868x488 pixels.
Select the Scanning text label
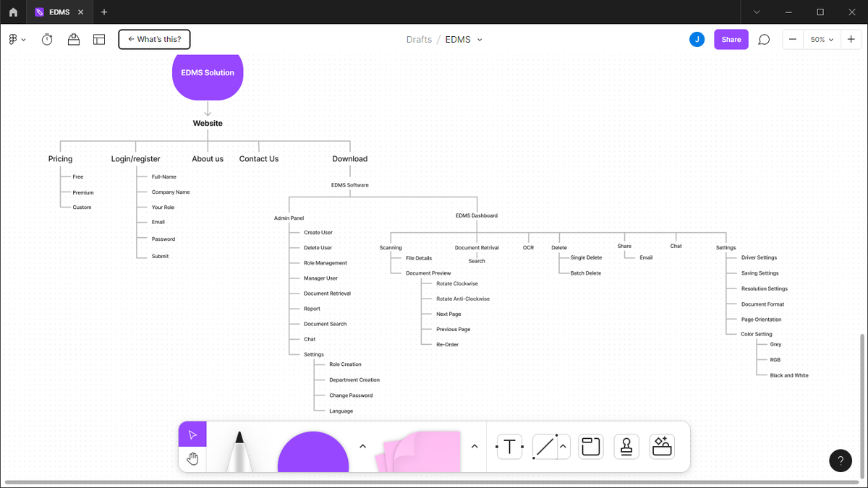pyautogui.click(x=391, y=248)
